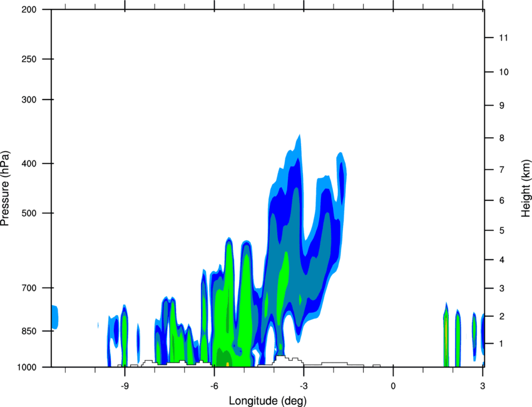The width and height of the screenshot is (532, 407).
Task: Click the 300 pressure tick label
Action: [29, 100]
